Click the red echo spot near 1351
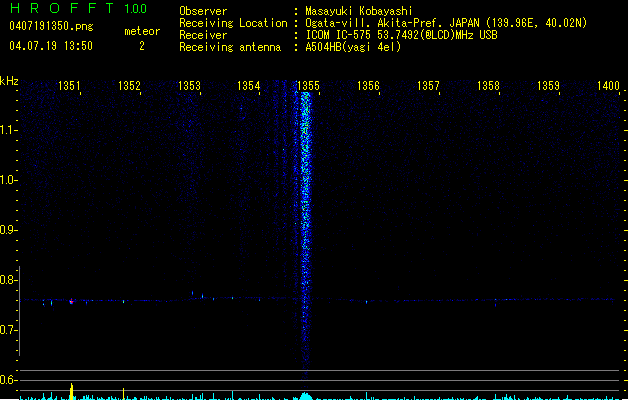Image resolution: width=629 pixels, height=400 pixels. [71, 301]
